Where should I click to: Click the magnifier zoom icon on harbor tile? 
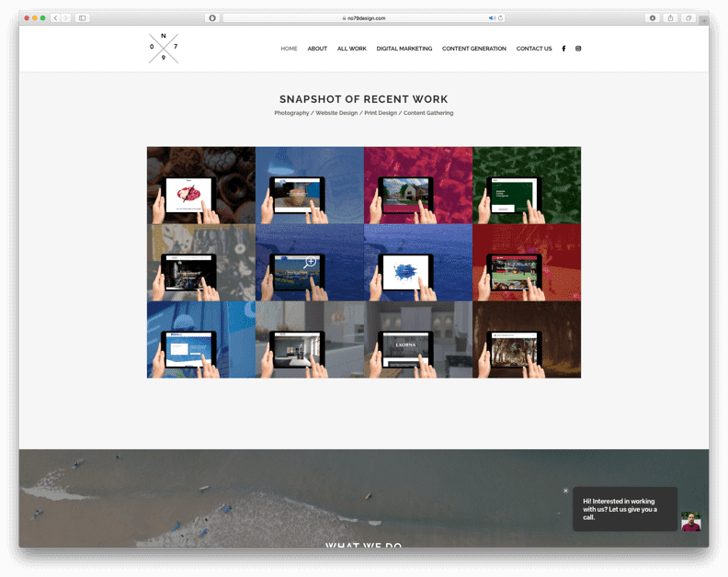(310, 262)
